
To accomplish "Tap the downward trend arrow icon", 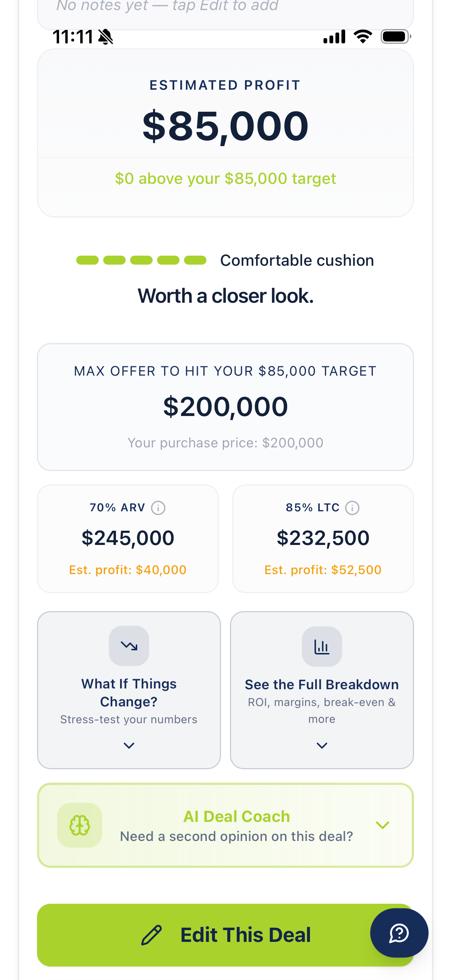I will tap(129, 645).
